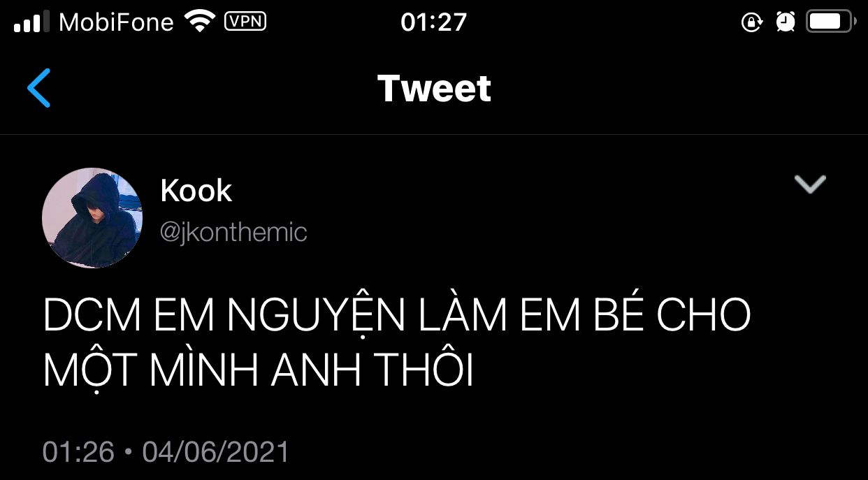Tap the MobiFone carrier label
Screen dimensions: 868x480
coord(116,22)
